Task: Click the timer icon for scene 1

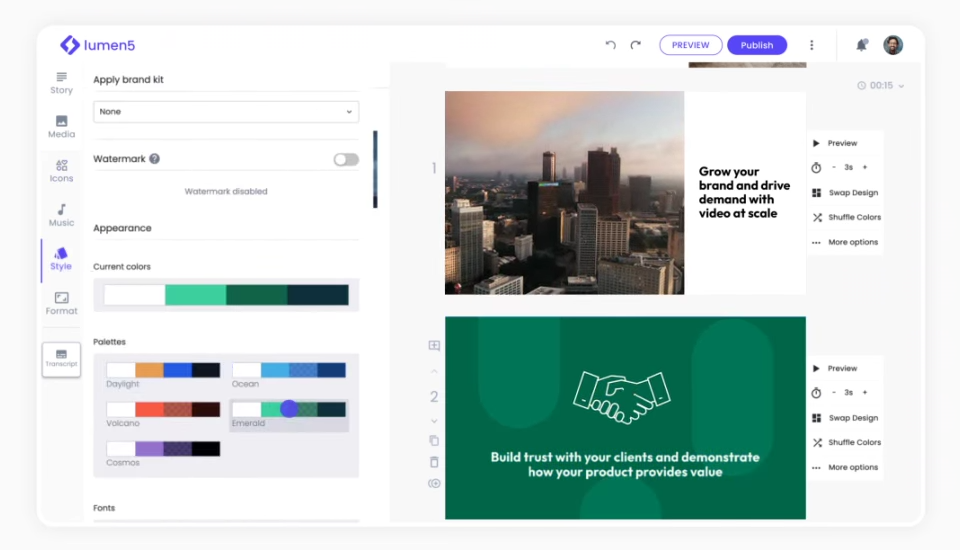Action: point(816,167)
